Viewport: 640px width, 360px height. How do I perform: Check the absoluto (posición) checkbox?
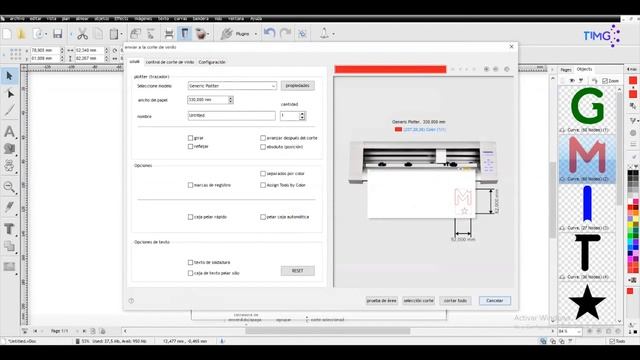click(x=263, y=147)
